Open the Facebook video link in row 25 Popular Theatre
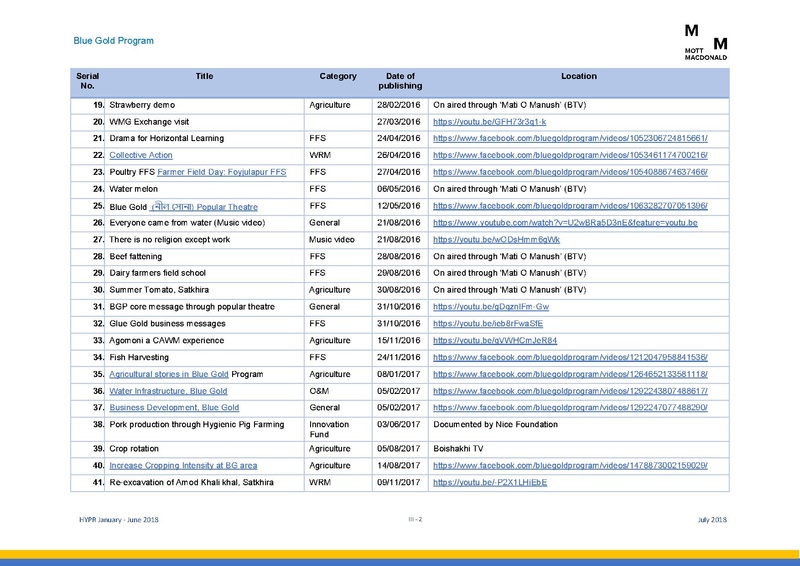Image resolution: width=800 pixels, height=566 pixels. pos(570,206)
